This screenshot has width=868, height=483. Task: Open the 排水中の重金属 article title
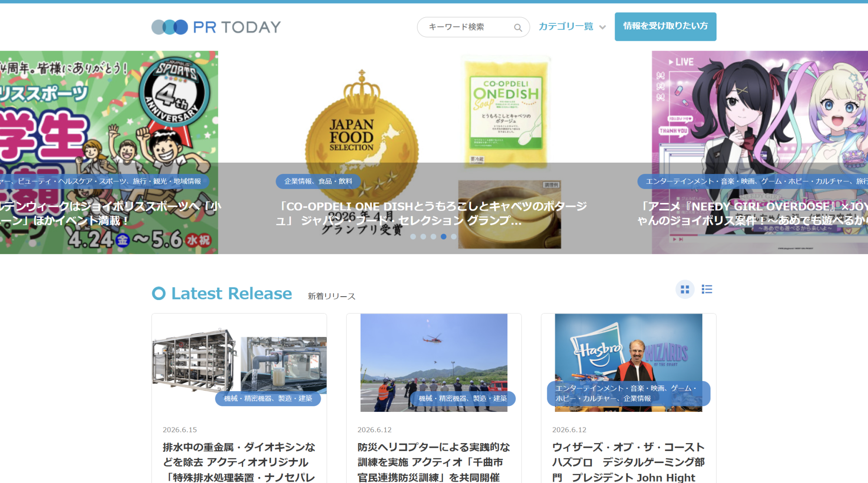click(239, 462)
